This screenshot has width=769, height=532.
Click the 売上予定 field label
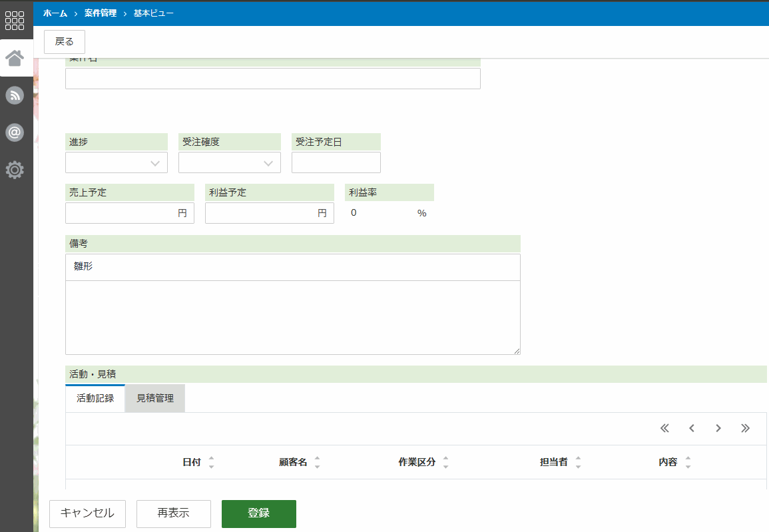(88, 192)
